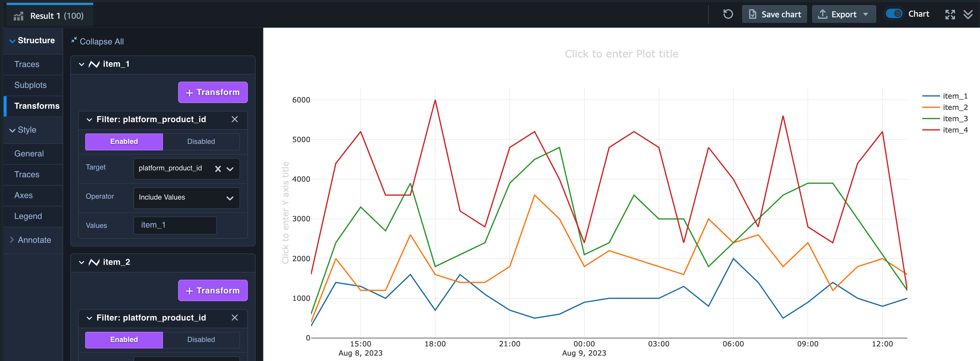Toggle item_4 visibility in legend
Viewport: 980px width, 361px height.
click(x=945, y=130)
